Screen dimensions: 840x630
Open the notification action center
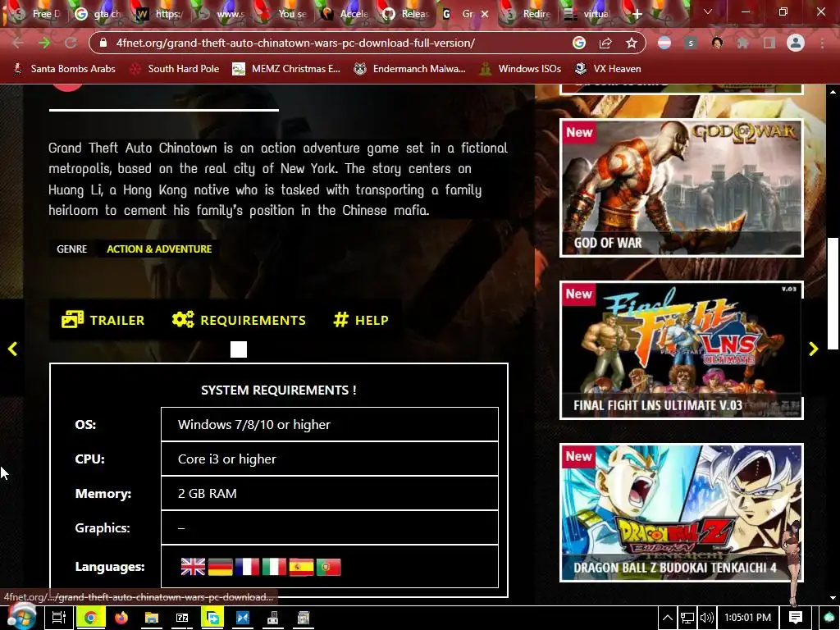tap(796, 618)
